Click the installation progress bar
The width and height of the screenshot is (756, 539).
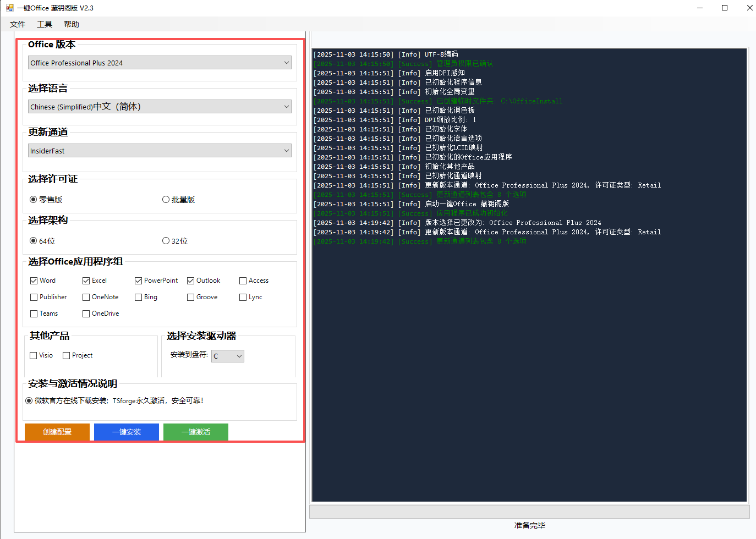click(x=529, y=512)
